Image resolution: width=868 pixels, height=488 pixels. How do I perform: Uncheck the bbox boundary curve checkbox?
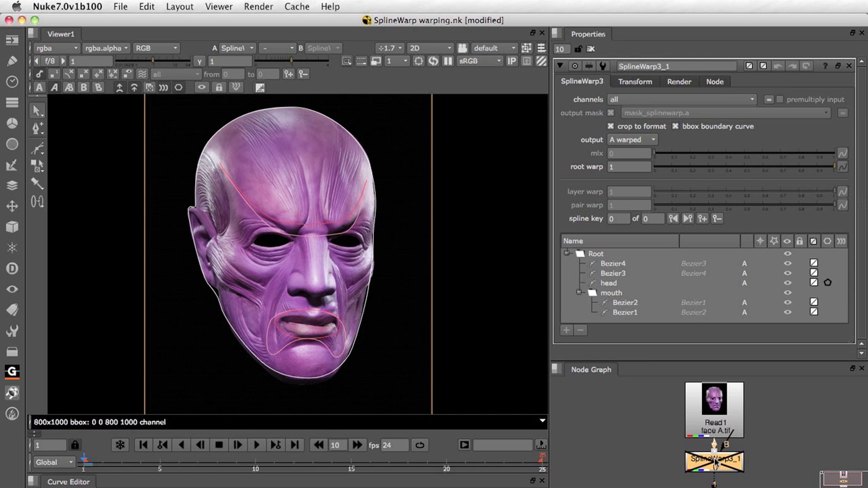click(x=675, y=126)
